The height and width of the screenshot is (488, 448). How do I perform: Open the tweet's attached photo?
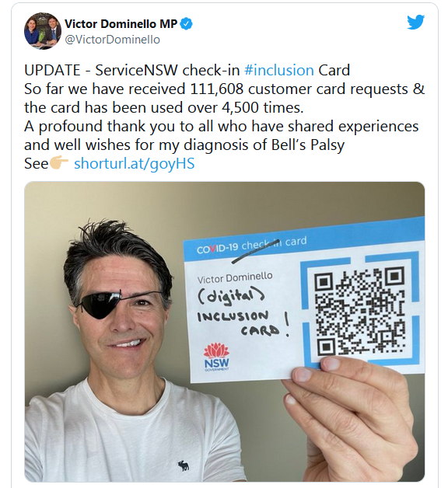click(x=224, y=332)
